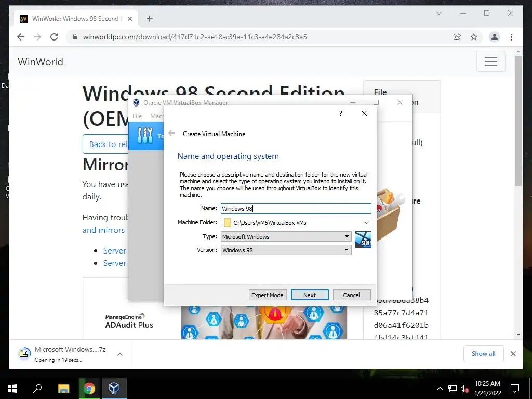Click the VirtualBox Tools icon
Viewport: 532px width, 399px height.
tap(145, 136)
